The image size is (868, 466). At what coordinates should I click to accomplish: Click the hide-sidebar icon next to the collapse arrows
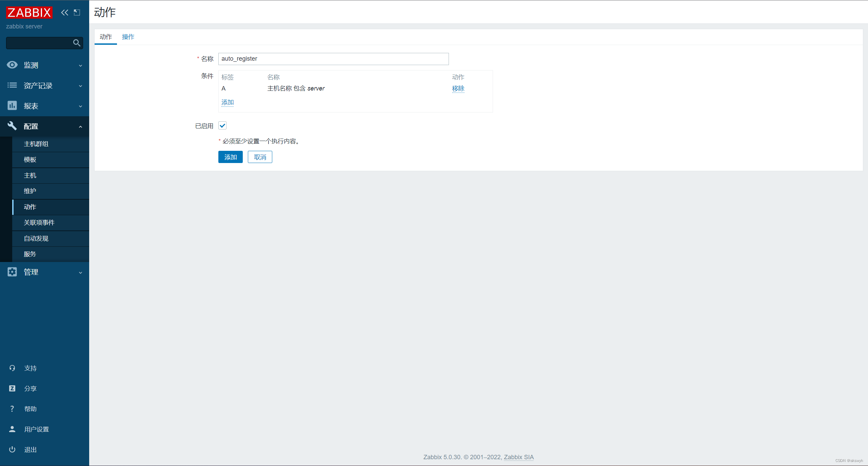[x=77, y=13]
